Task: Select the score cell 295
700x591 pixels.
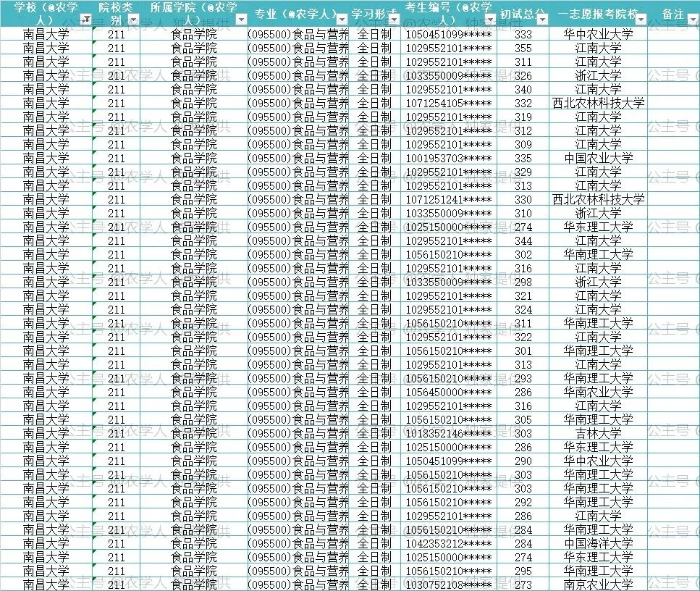Action: tap(523, 571)
